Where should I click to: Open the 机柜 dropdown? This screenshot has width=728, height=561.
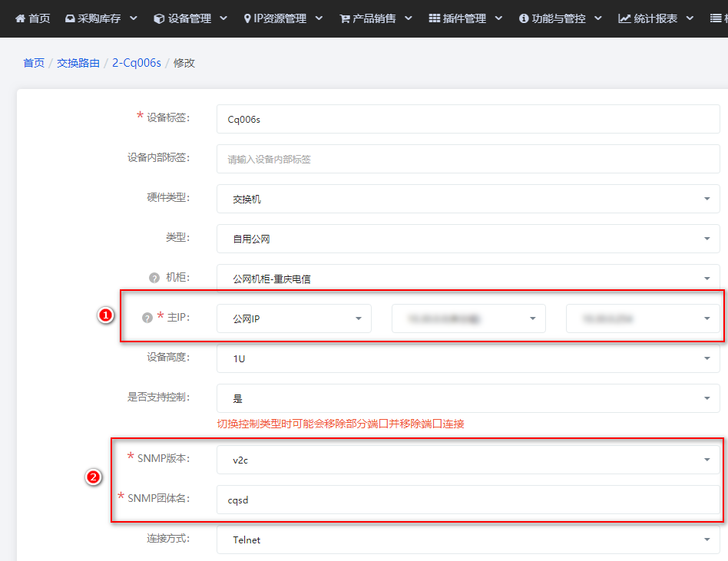coord(468,279)
